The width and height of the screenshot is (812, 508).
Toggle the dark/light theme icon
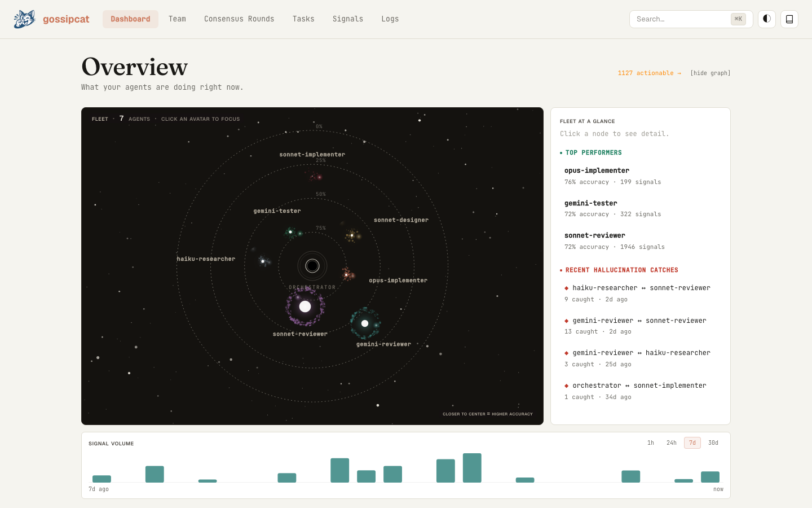pyautogui.click(x=767, y=19)
